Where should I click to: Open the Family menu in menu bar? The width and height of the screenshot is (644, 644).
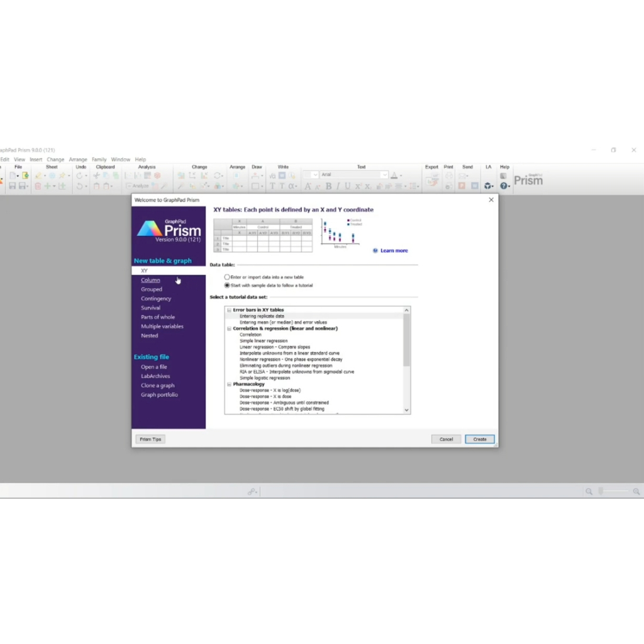(x=99, y=160)
